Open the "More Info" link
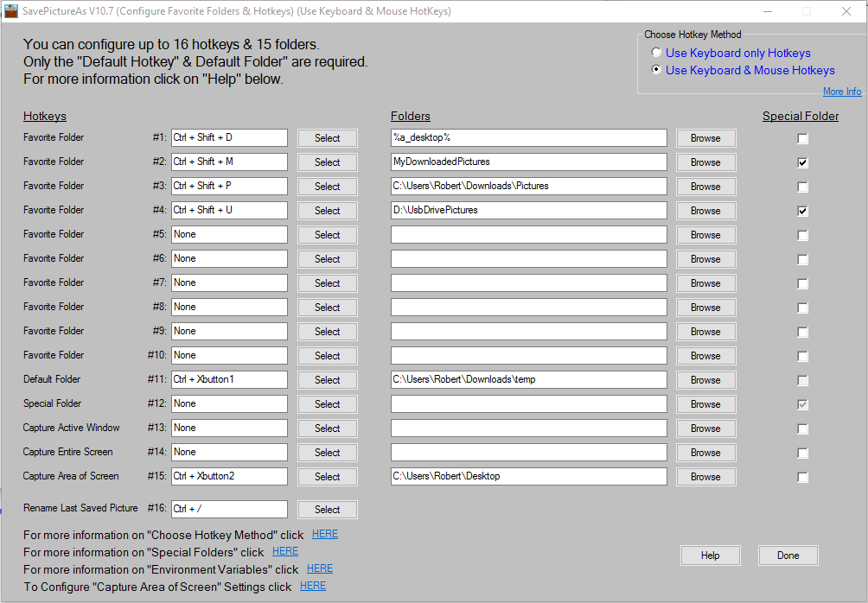 [841, 91]
